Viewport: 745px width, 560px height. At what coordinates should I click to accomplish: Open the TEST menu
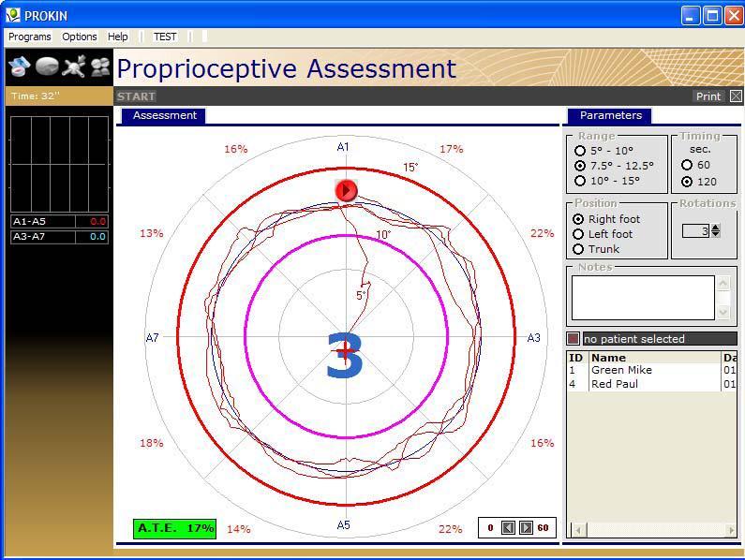point(164,37)
